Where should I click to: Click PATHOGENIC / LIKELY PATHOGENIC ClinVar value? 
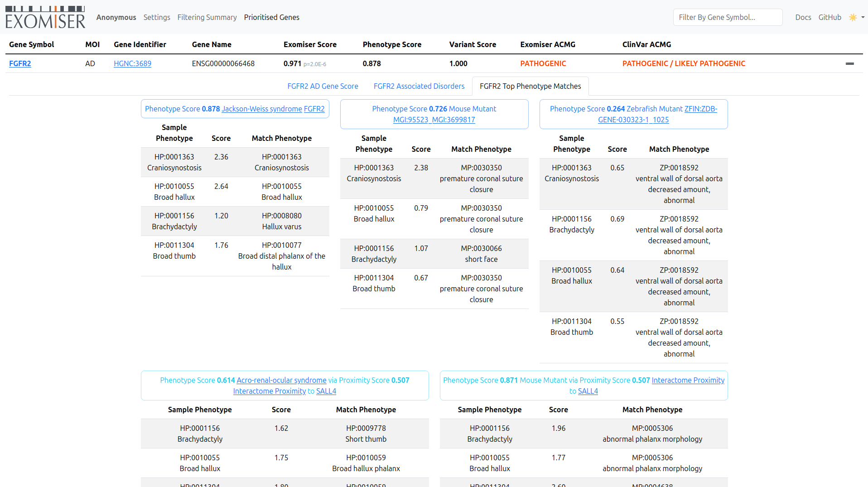click(684, 63)
